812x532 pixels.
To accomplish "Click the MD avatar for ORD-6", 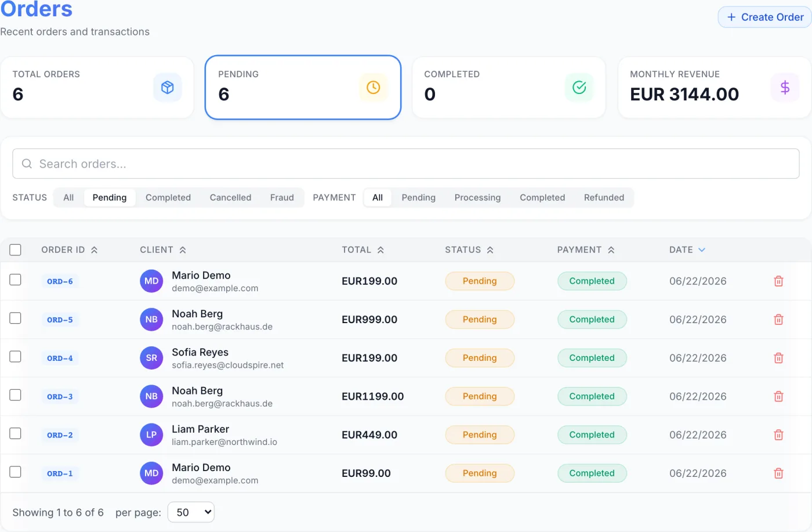I will [151, 281].
